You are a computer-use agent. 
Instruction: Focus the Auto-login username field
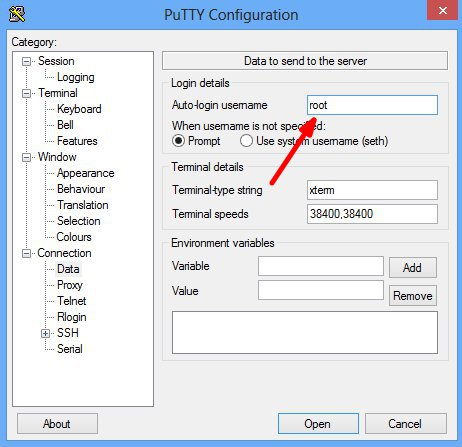point(372,105)
